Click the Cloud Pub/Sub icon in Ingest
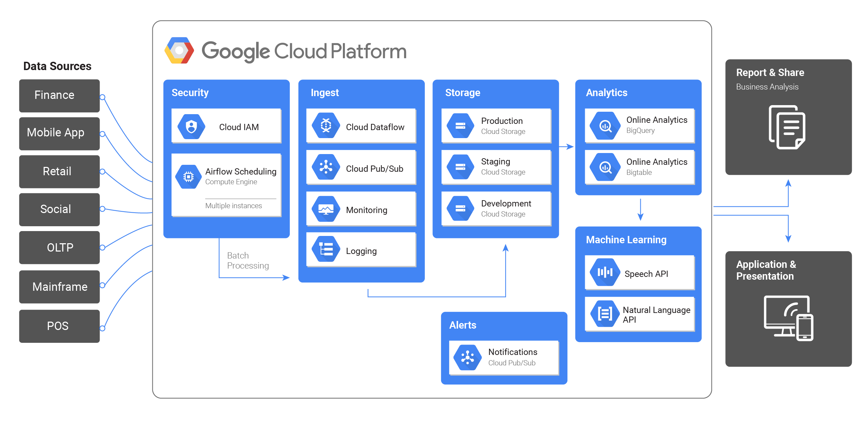The height and width of the screenshot is (424, 868). (x=326, y=167)
